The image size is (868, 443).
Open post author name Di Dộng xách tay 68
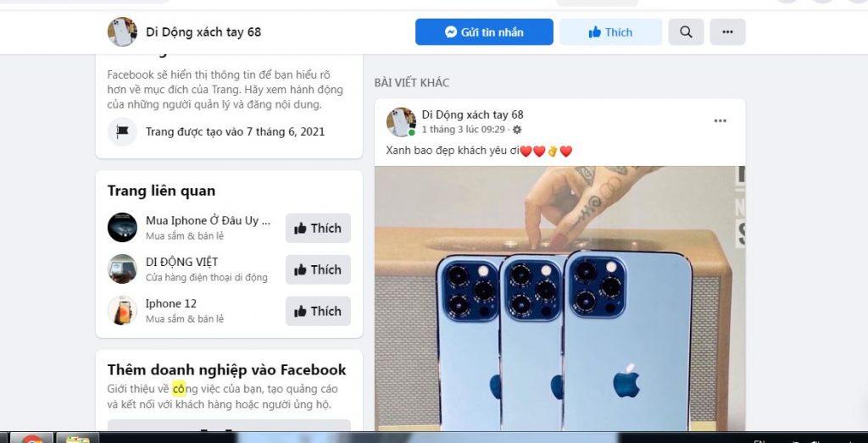(472, 114)
